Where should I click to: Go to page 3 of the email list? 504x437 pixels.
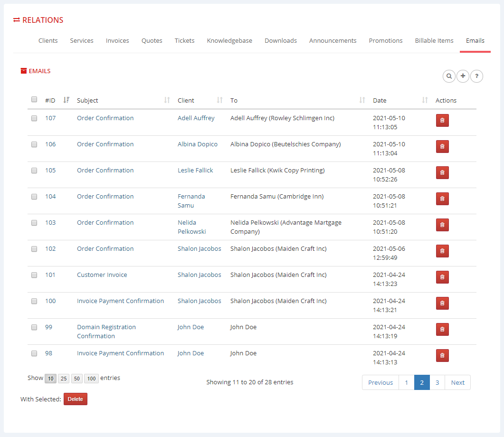pos(437,382)
